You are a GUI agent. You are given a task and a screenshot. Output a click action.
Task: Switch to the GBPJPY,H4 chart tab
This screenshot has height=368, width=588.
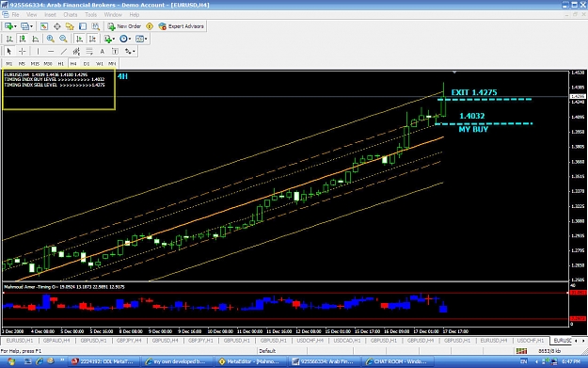tap(129, 341)
